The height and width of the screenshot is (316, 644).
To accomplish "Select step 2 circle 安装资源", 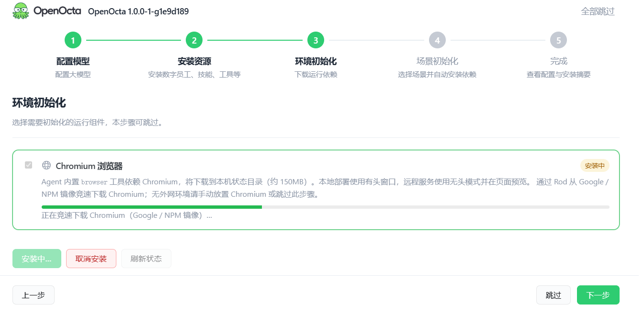I will pos(194,41).
